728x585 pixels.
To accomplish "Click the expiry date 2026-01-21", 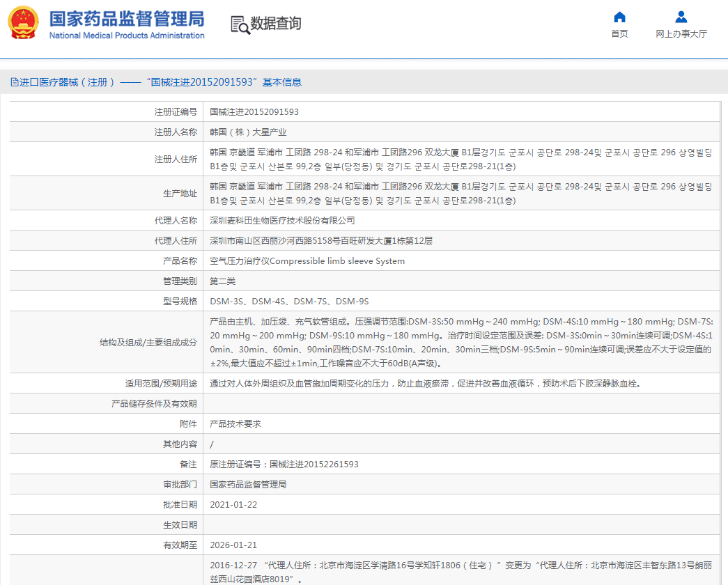I will [x=233, y=545].
